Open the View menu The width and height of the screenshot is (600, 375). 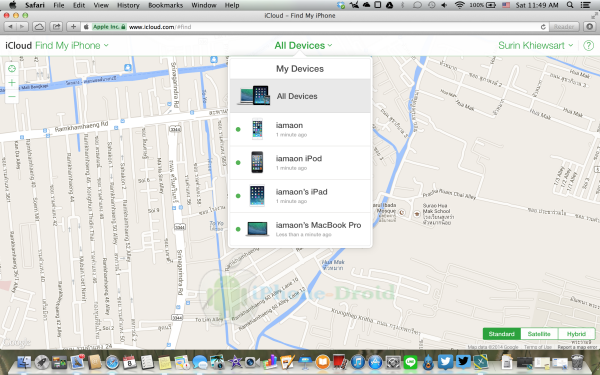pos(101,5)
